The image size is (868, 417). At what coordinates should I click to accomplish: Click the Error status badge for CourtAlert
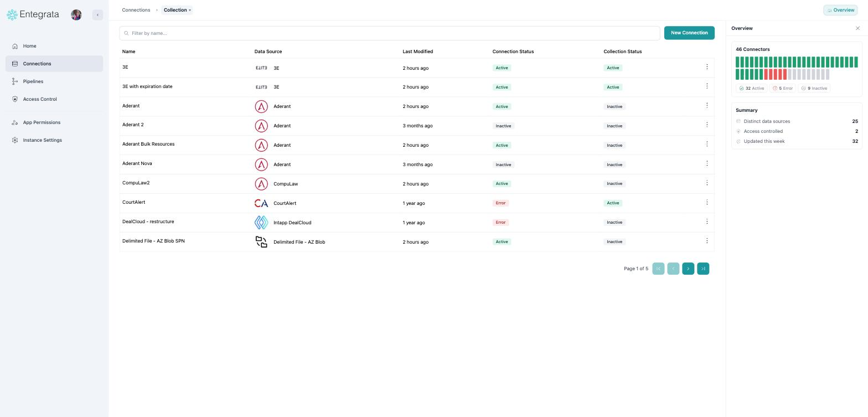[x=500, y=203]
